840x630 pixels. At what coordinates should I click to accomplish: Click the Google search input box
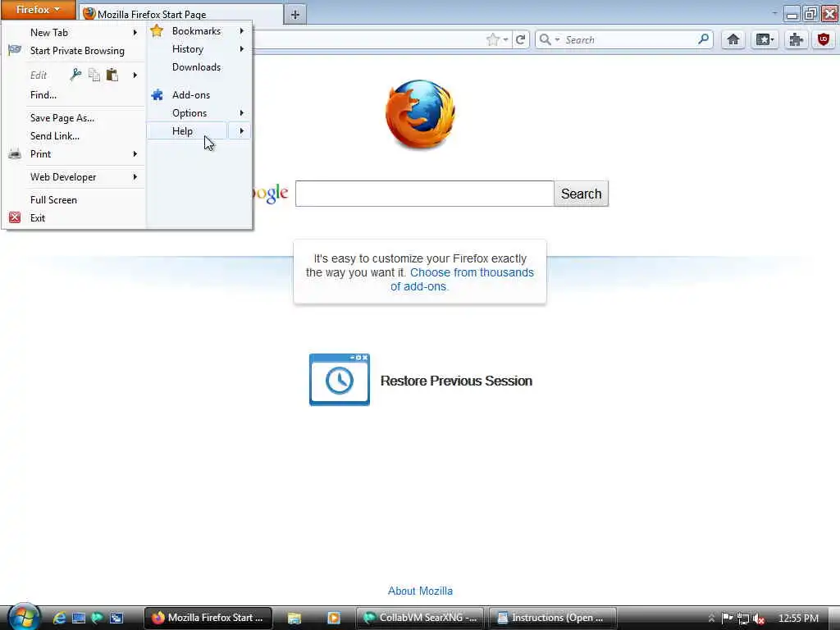pos(424,194)
